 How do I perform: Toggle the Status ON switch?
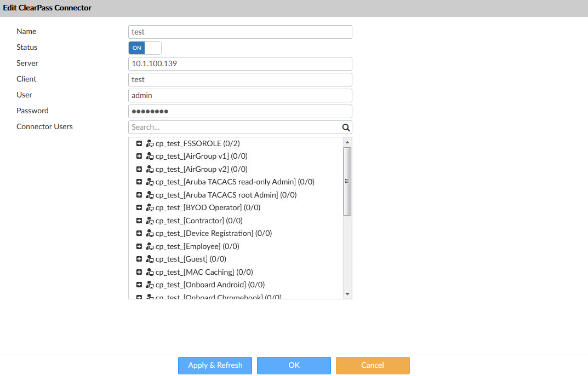(145, 48)
